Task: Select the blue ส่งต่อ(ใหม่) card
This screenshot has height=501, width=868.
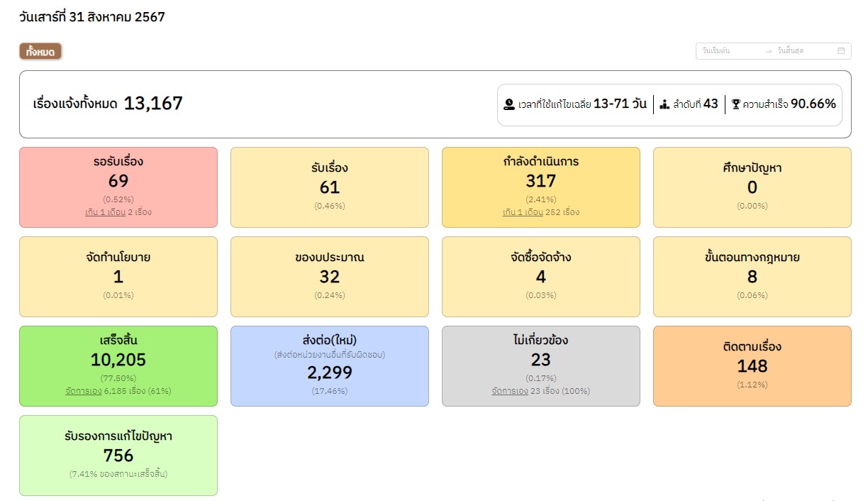Action: 330,365
